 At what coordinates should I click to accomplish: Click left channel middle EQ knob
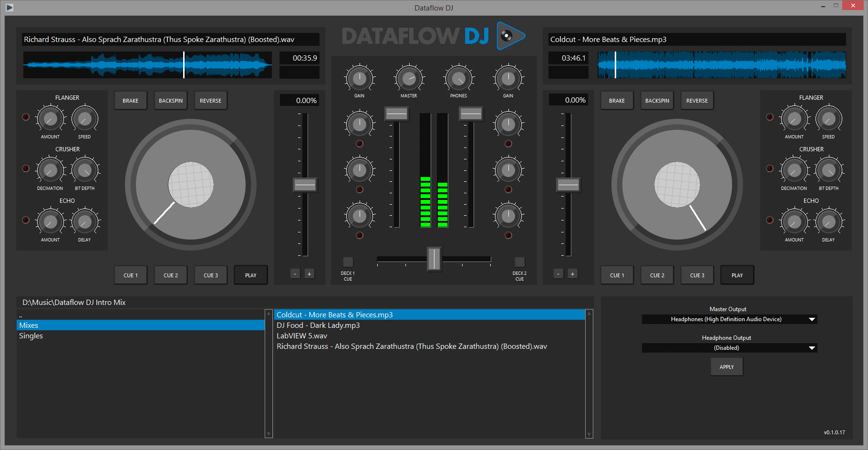[359, 170]
